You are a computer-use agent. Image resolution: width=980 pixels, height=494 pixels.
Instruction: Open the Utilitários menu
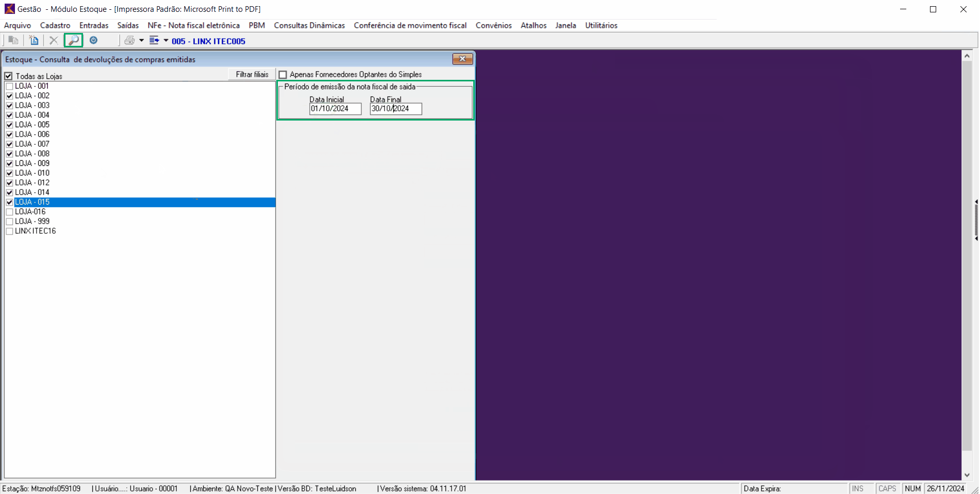601,25
